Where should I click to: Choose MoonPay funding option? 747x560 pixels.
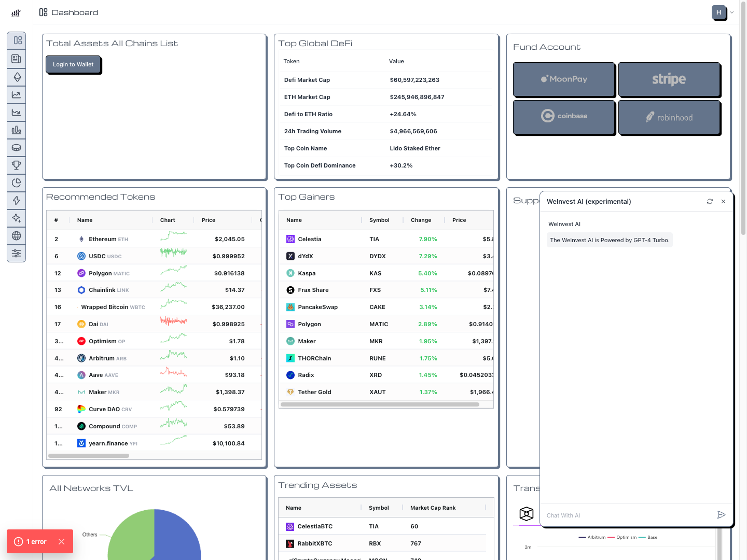(564, 79)
